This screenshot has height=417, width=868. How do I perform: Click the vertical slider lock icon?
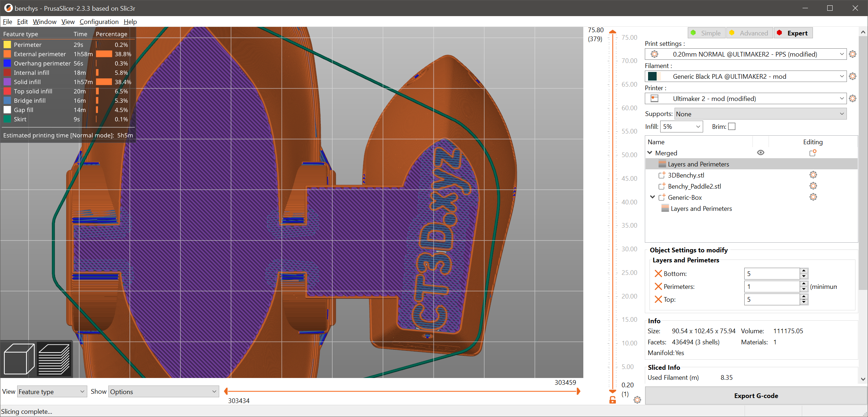click(613, 400)
